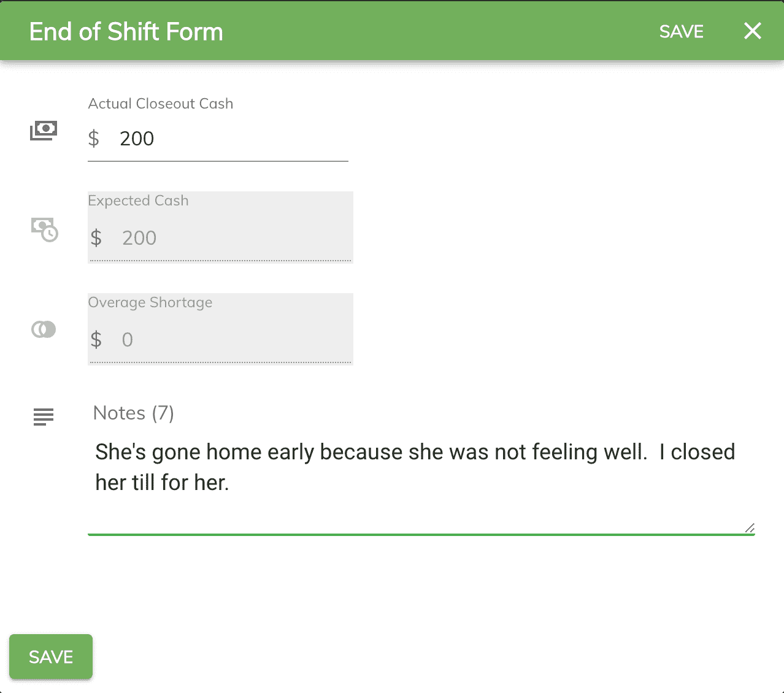Click the dollar sign before Actual Closeout amount
This screenshot has height=693, width=784.
click(94, 139)
